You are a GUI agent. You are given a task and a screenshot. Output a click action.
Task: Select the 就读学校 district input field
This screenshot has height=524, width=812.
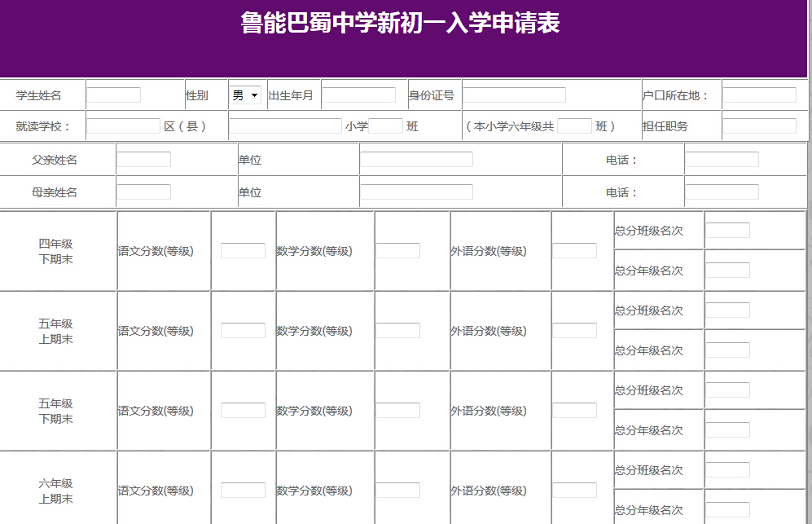tap(123, 126)
